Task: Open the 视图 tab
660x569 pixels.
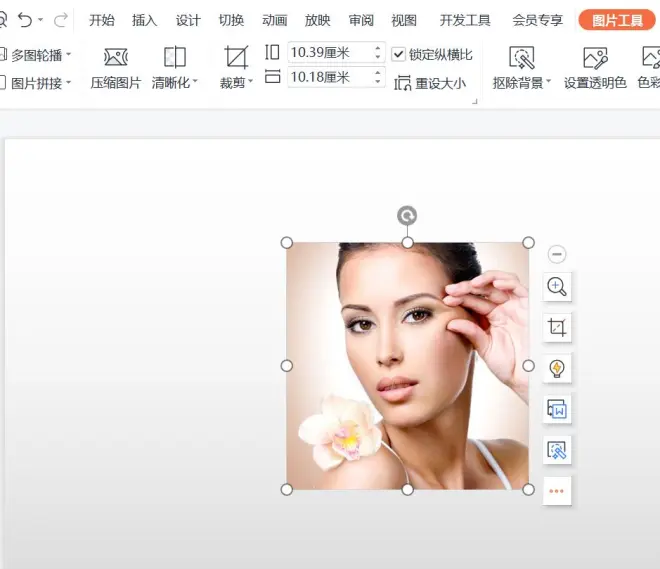Action: tap(404, 20)
